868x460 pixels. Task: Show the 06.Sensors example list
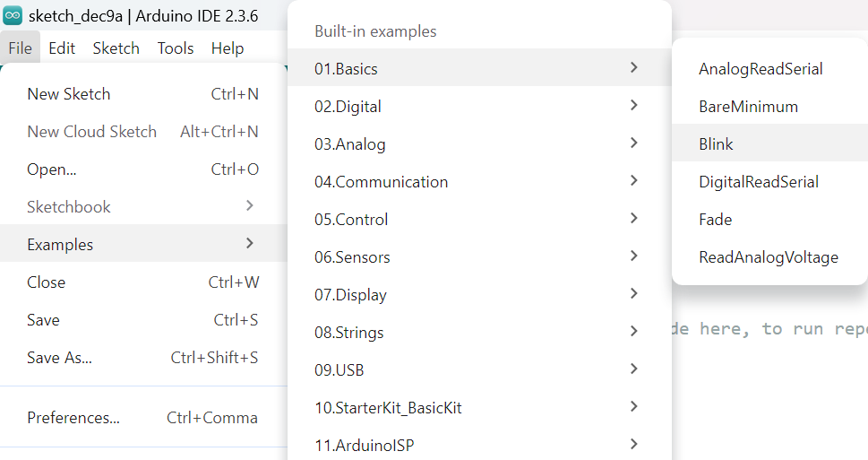tap(352, 257)
